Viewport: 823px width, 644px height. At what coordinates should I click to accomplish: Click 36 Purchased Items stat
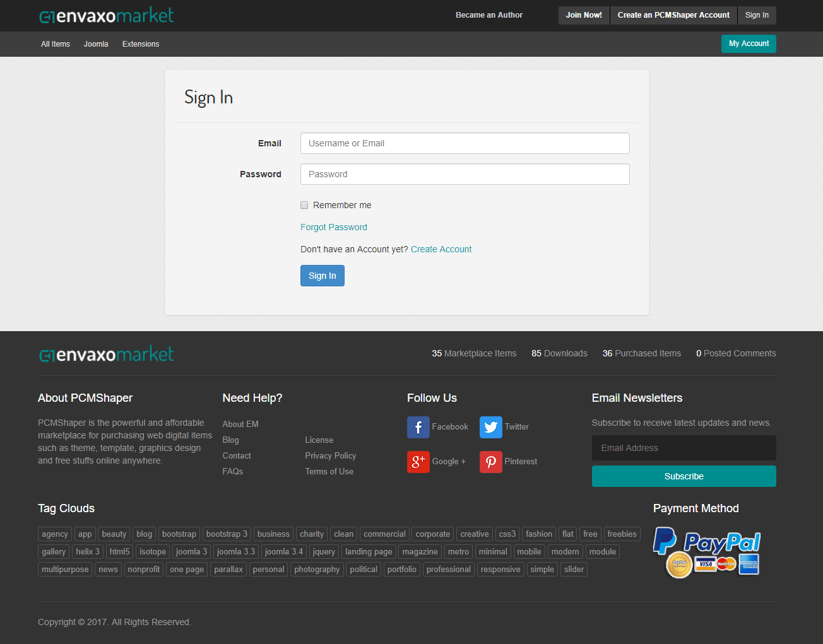(642, 353)
